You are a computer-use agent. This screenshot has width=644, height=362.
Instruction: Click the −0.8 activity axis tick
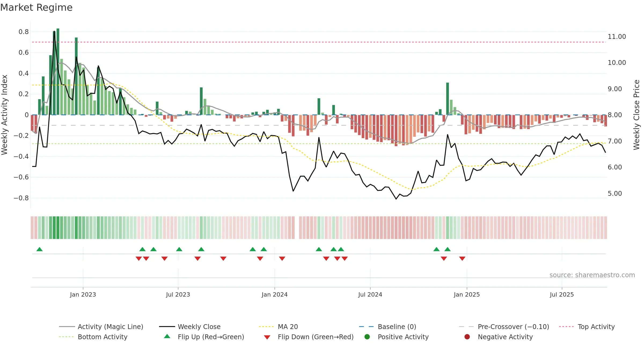[x=21, y=198]
